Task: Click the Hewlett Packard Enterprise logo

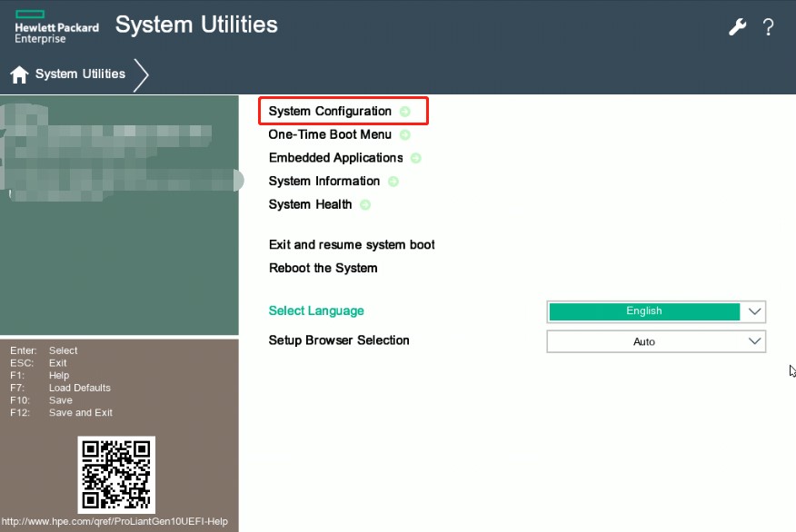Action: (56, 27)
